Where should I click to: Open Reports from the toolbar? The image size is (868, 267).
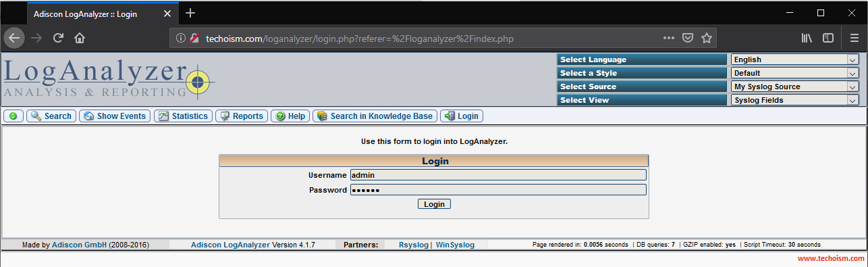[242, 116]
